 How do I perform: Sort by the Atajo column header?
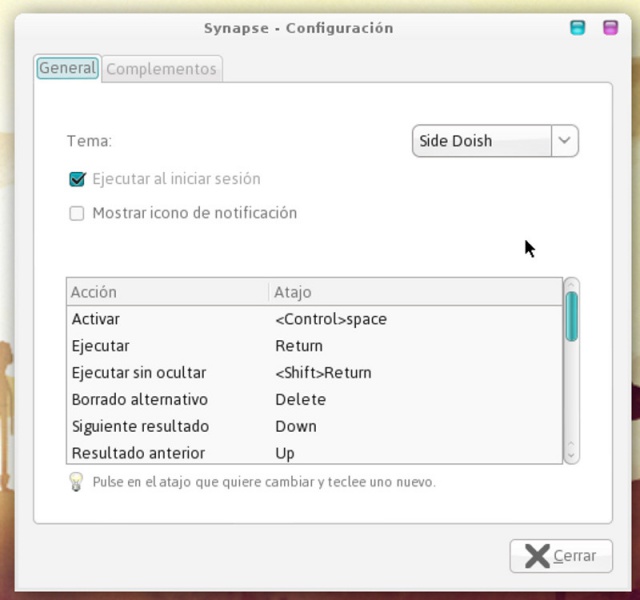416,292
